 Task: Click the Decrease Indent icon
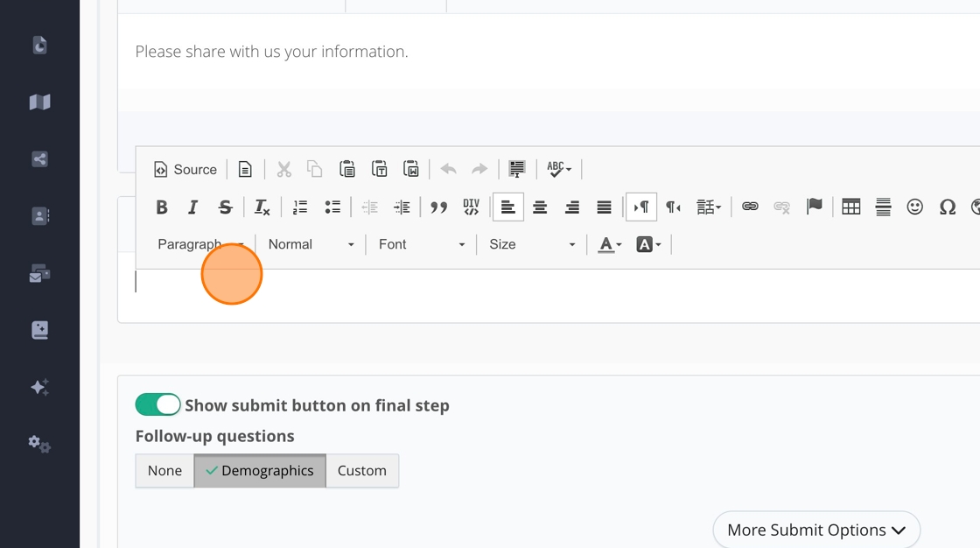[x=370, y=207]
